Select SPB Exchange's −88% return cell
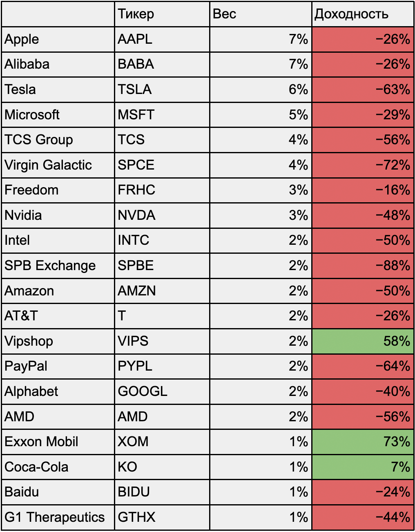This screenshot has height=532, width=415. [362, 266]
